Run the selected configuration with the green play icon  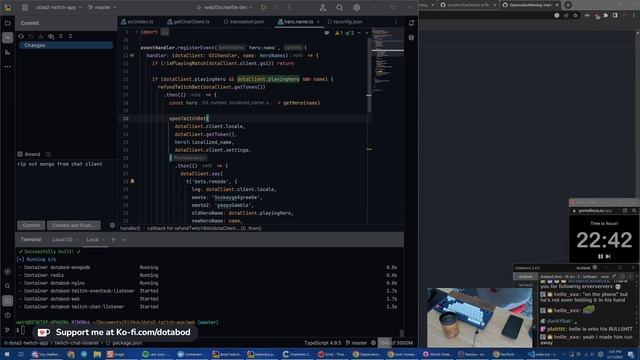[x=264, y=7]
